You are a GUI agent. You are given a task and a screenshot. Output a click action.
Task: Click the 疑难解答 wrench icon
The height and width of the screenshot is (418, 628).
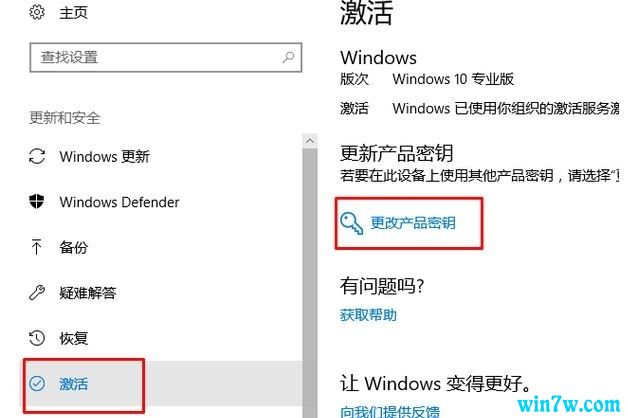pyautogui.click(x=37, y=293)
